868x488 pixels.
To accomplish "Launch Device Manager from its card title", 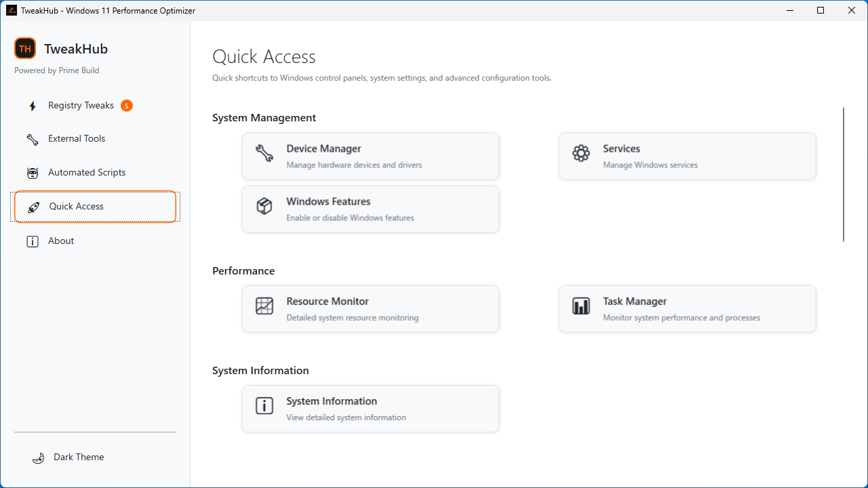I will click(x=323, y=148).
